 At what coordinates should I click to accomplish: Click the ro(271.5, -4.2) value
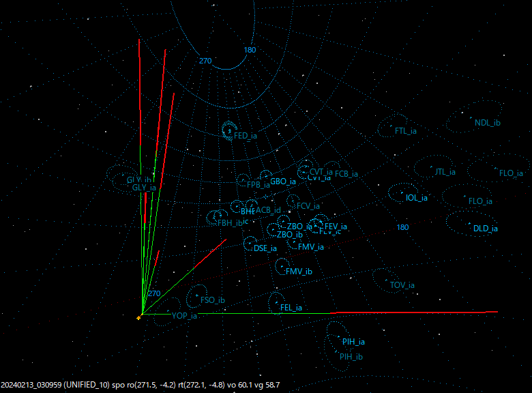coord(151,385)
